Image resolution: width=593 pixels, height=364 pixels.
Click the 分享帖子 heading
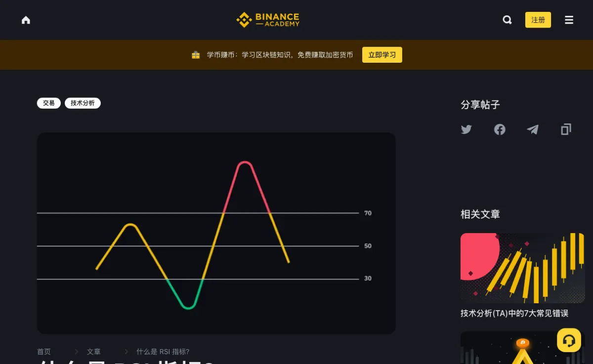[x=480, y=105]
